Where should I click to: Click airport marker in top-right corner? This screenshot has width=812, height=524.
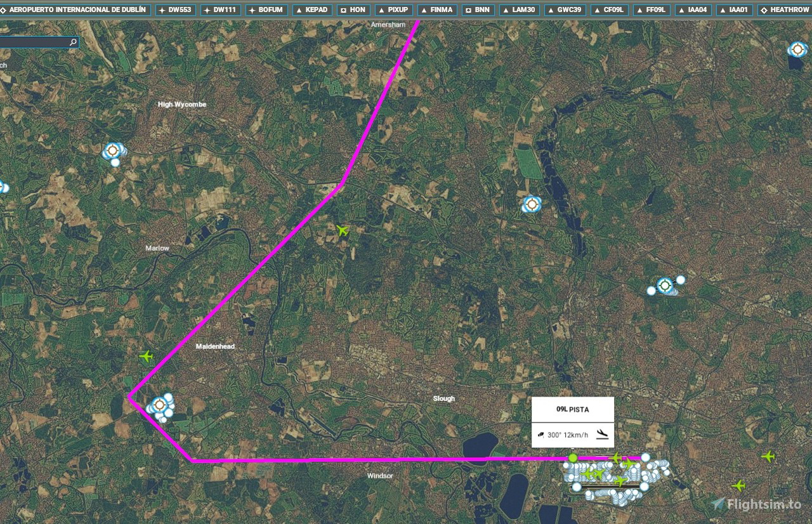tap(797, 49)
